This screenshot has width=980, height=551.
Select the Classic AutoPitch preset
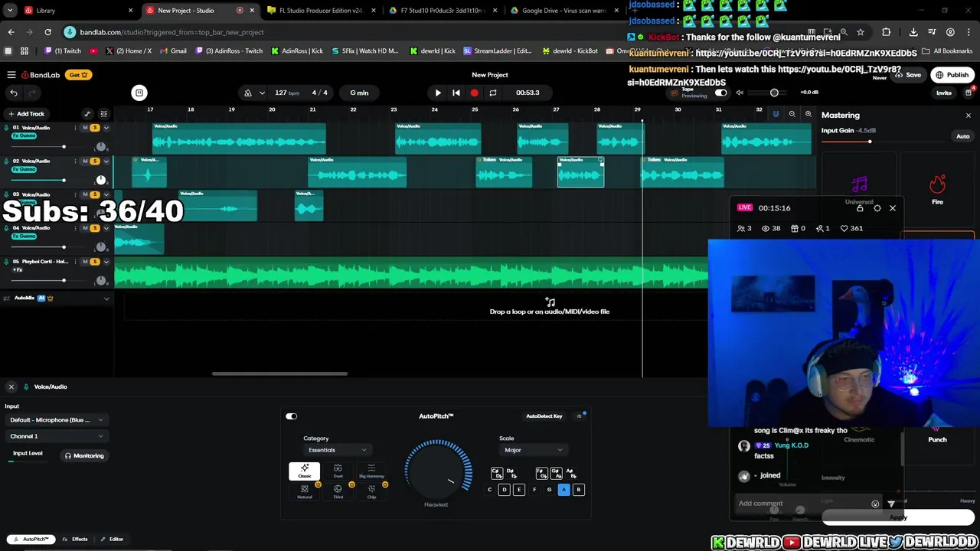(x=305, y=471)
